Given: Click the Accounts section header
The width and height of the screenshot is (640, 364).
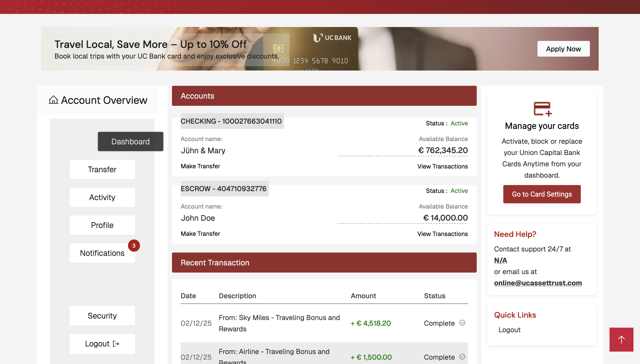Looking at the screenshot, I should (x=324, y=96).
